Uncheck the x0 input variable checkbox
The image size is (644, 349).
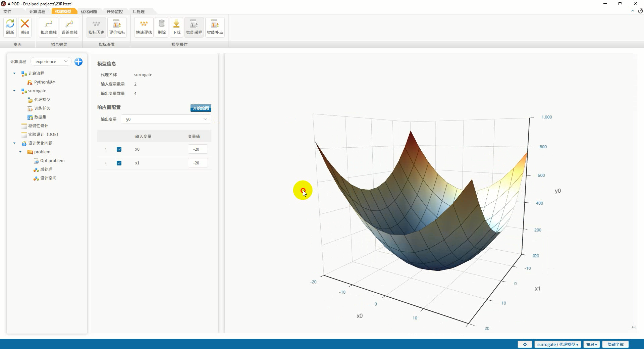[x=119, y=149]
